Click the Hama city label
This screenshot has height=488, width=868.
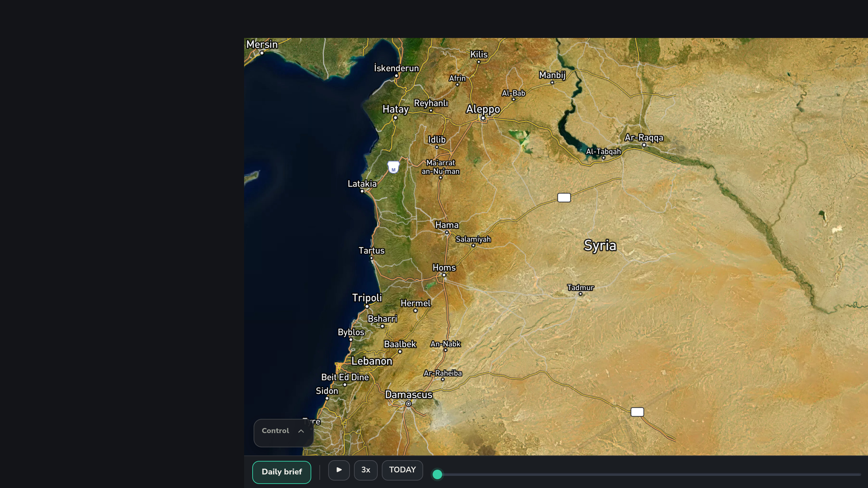click(x=447, y=225)
